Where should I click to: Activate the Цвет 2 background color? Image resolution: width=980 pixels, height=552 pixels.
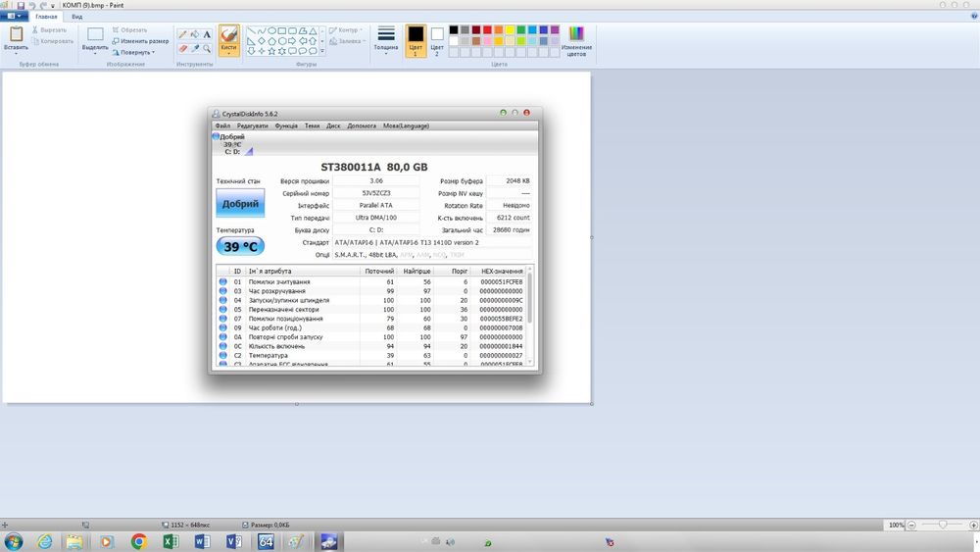point(437,40)
